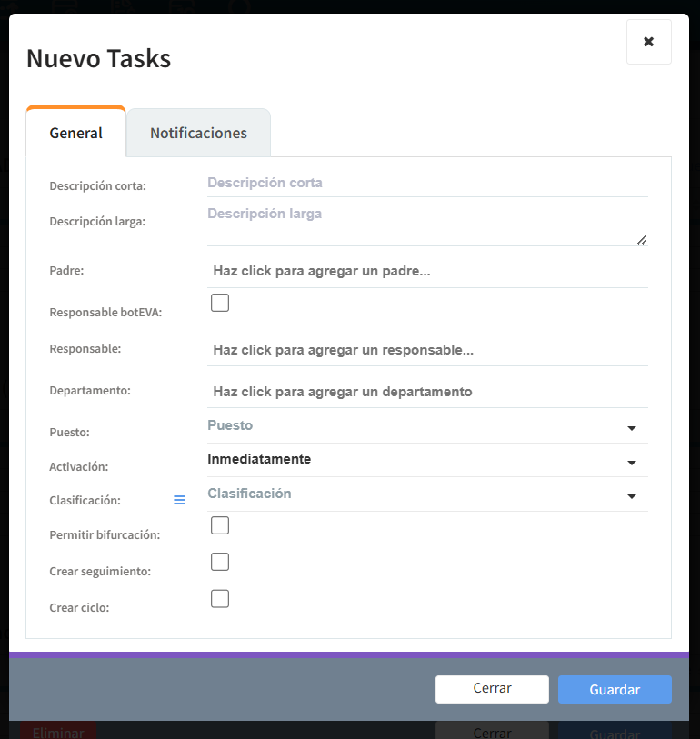Tick the Crear ciclo checkbox
The image size is (700, 739).
click(x=220, y=599)
